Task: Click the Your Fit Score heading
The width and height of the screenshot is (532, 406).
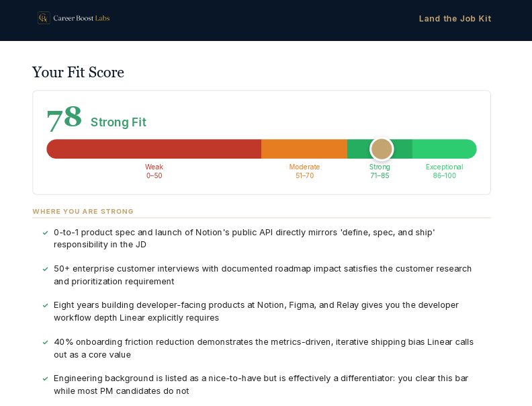Action: tap(78, 73)
